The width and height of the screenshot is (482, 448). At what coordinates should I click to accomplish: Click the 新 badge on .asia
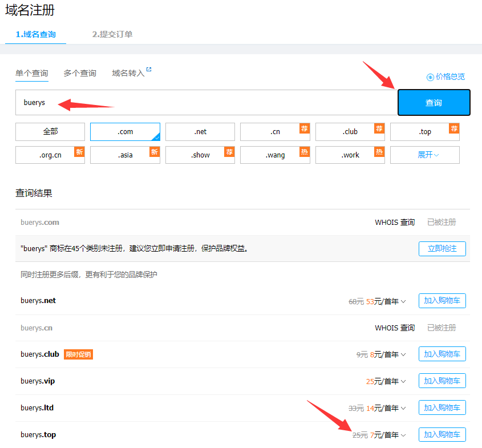coord(155,152)
